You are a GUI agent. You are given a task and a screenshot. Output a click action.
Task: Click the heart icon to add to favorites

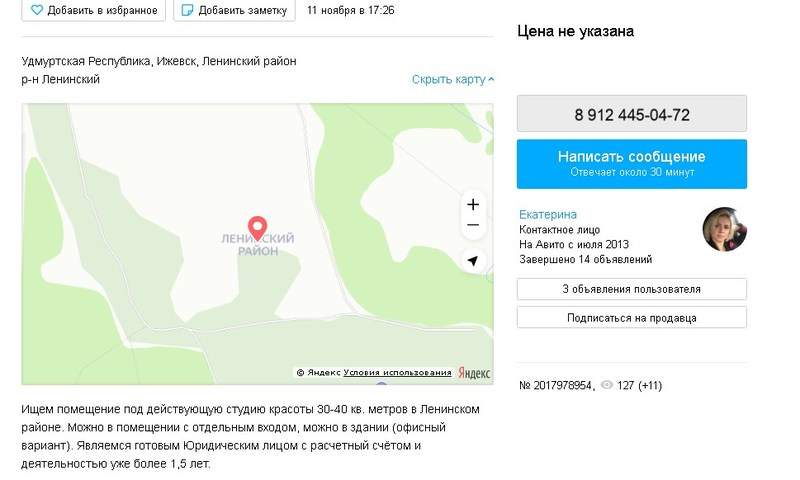[x=37, y=10]
